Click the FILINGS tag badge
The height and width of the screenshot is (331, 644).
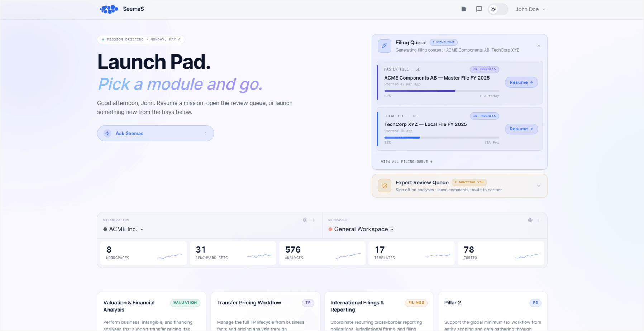click(x=416, y=303)
